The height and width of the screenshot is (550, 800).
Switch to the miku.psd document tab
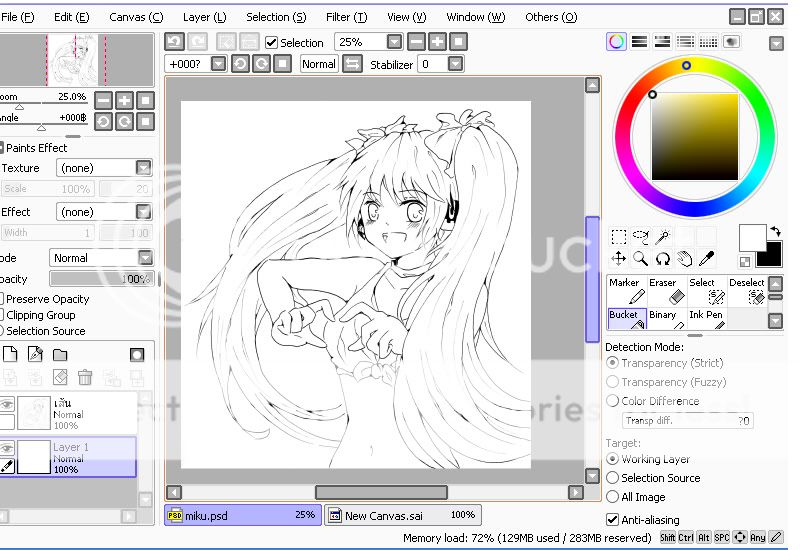tap(243, 515)
